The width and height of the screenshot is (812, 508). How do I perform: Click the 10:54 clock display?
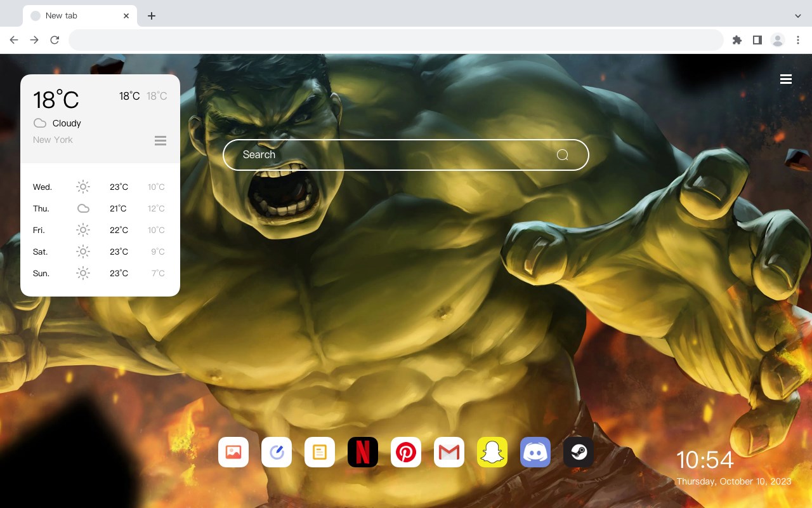point(705,460)
